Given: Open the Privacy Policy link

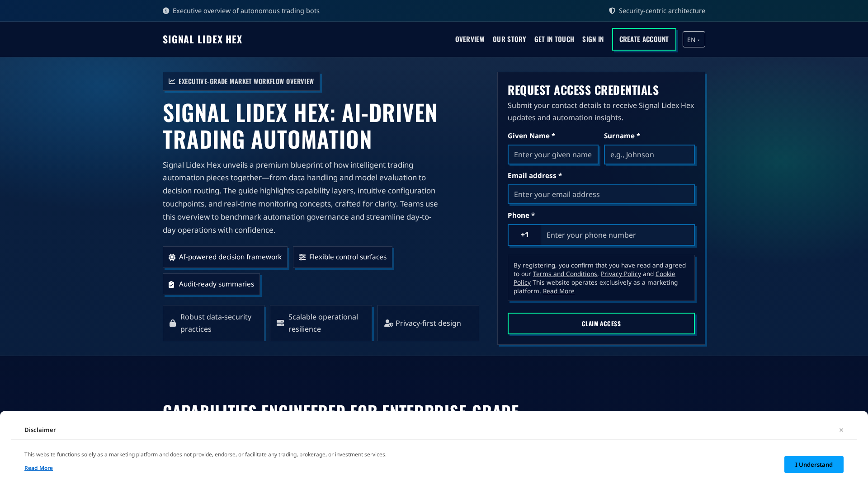Looking at the screenshot, I should [x=621, y=274].
